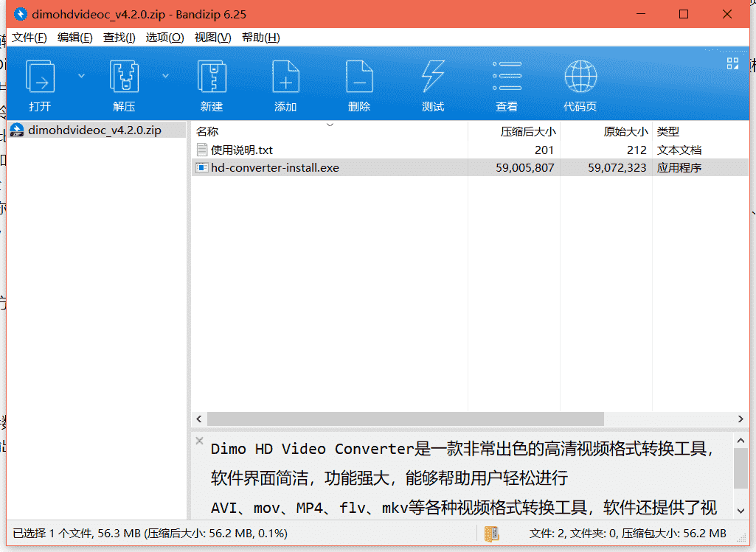Viewport: 756px width, 552px height.
Task: Expand the dropdown arrow next to 解压
Action: tap(165, 76)
